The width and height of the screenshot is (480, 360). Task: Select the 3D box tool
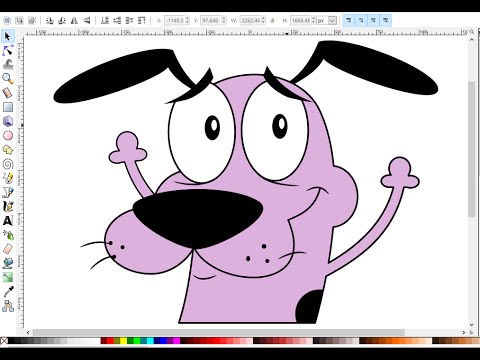point(8,121)
